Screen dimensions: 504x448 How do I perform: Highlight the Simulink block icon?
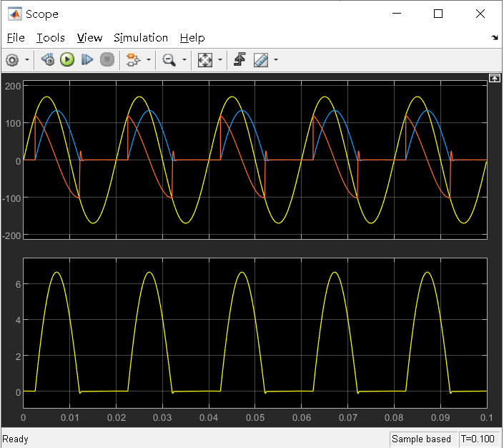(x=133, y=60)
